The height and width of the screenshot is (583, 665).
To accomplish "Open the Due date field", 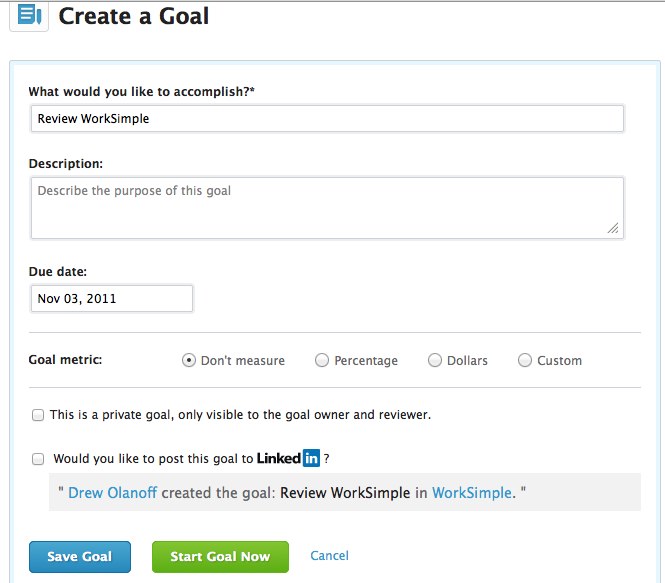I will [x=111, y=299].
